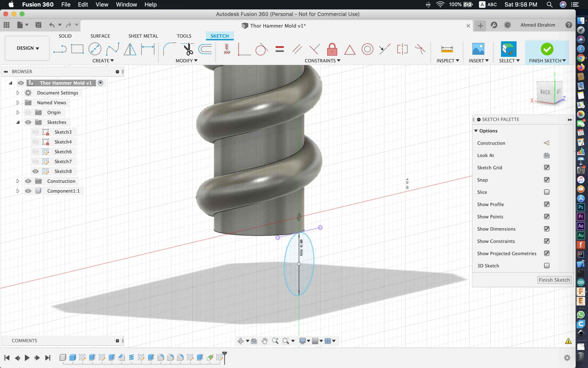Toggle Show Constraints checkbox

pos(547,241)
